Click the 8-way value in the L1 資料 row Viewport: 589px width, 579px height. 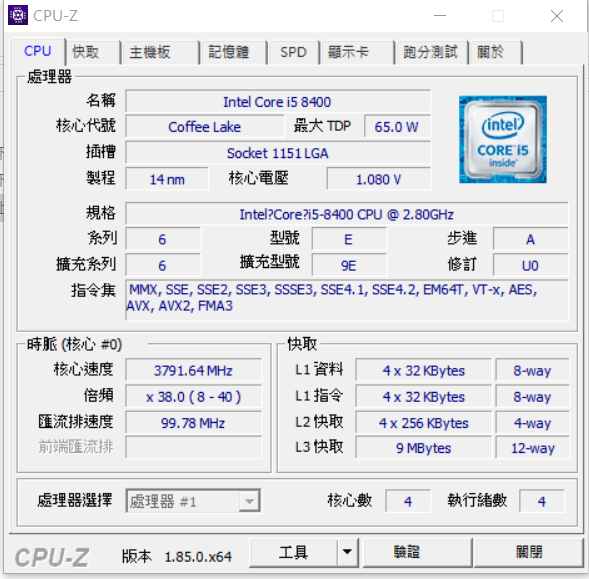click(532, 370)
